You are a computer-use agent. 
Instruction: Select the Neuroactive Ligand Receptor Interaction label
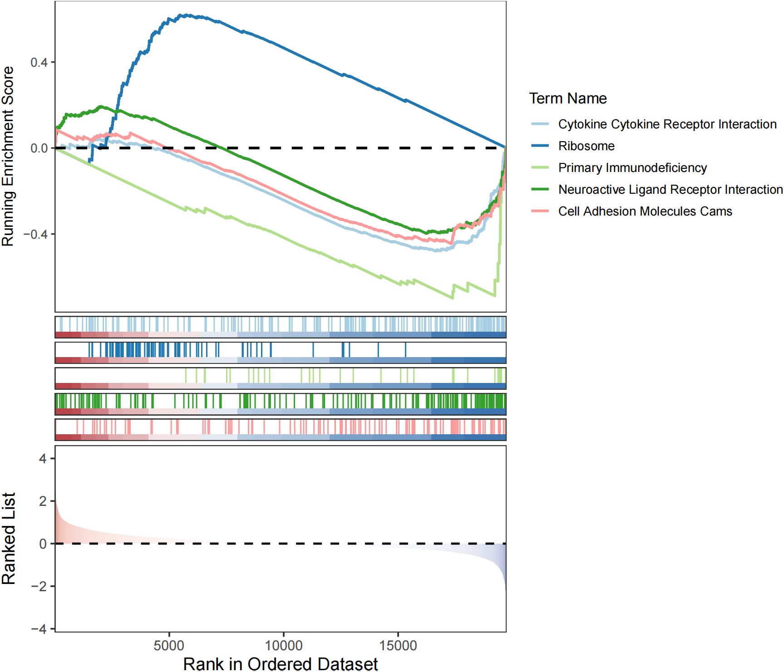point(670,190)
